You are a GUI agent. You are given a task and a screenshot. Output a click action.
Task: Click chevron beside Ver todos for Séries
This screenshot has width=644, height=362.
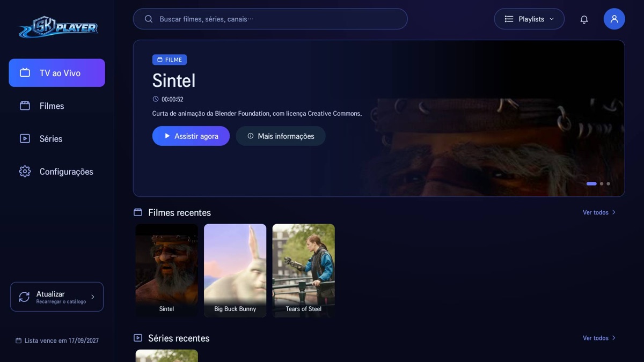point(614,338)
